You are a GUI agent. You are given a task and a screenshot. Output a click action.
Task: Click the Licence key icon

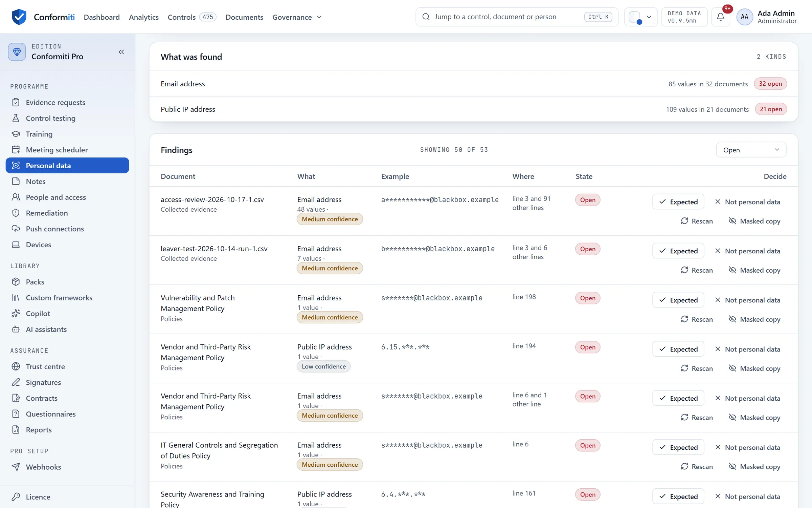16,497
